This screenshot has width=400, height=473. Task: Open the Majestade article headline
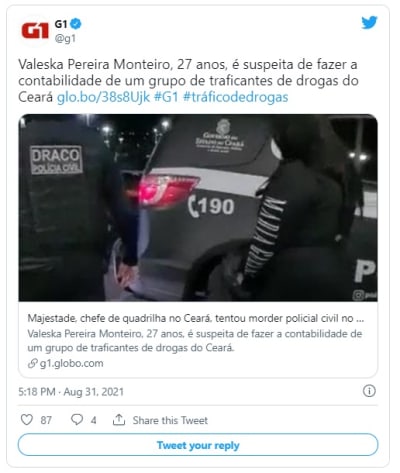[x=196, y=318]
